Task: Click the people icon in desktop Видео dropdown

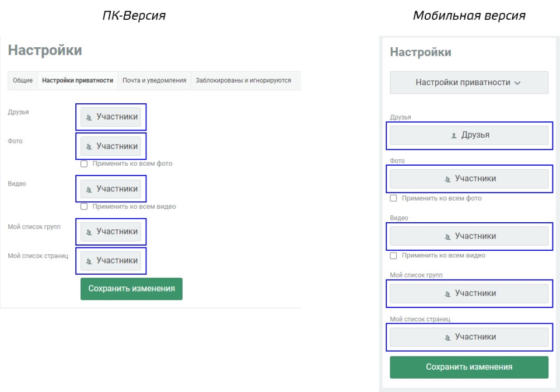Action: tap(89, 189)
